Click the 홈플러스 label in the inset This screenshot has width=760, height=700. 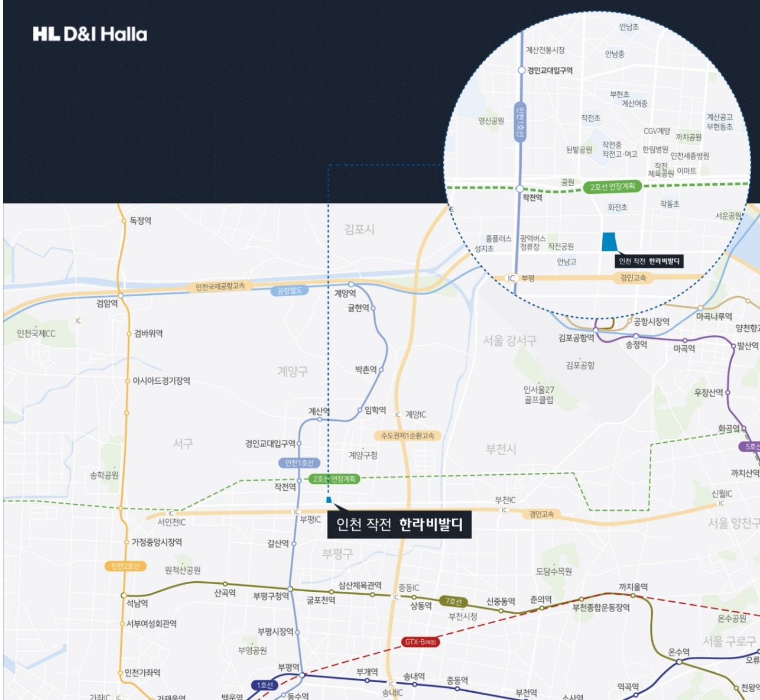[x=498, y=238]
